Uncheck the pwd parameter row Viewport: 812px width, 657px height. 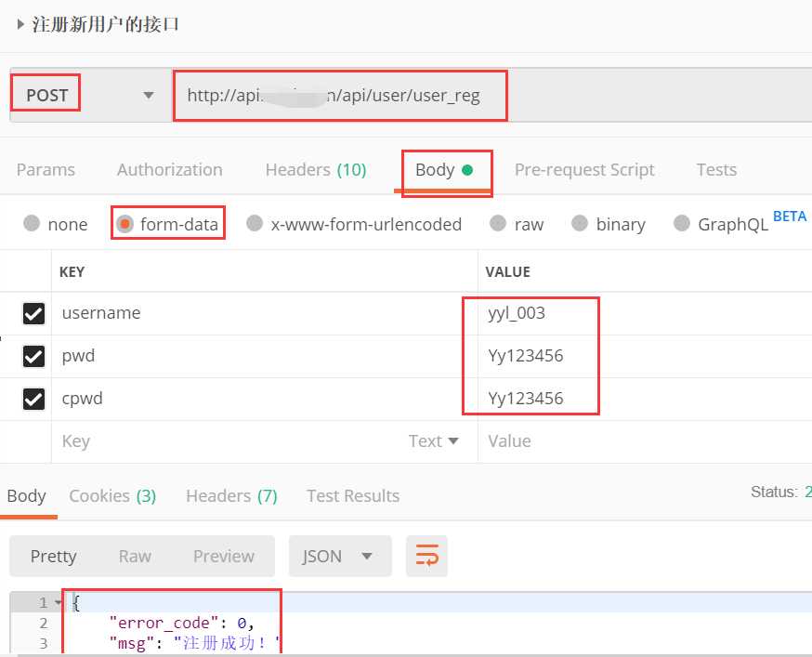(x=33, y=357)
